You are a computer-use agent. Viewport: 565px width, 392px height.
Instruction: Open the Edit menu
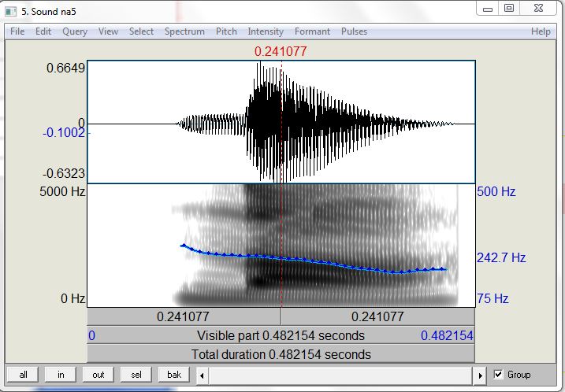[x=43, y=31]
